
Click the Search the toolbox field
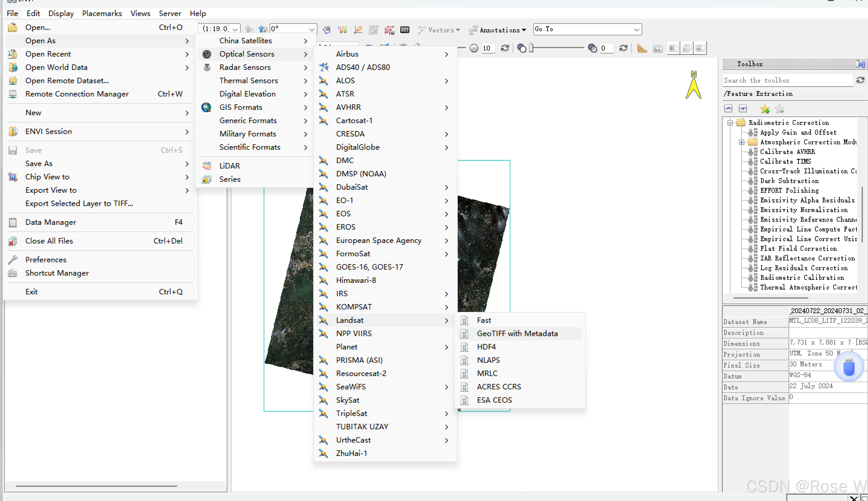click(787, 80)
